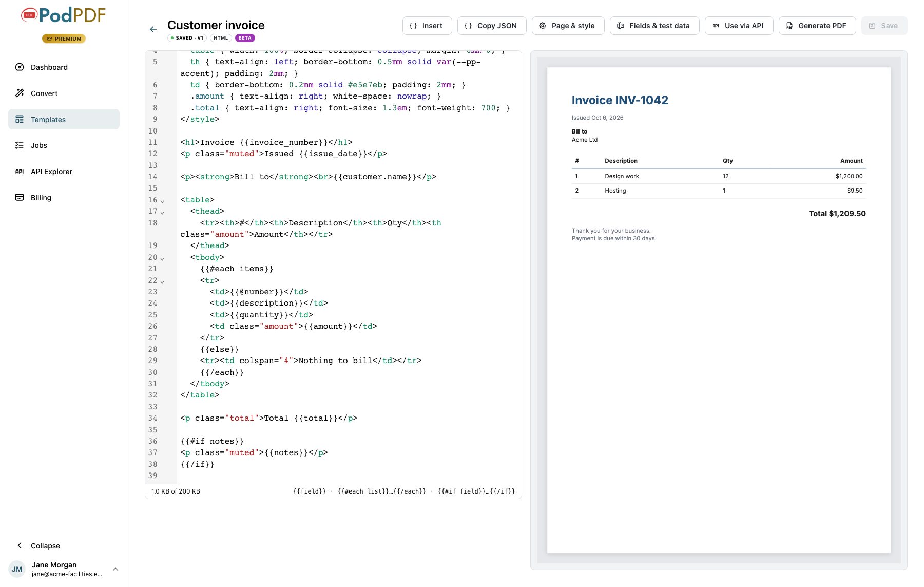Click the BETA badge

pyautogui.click(x=245, y=38)
